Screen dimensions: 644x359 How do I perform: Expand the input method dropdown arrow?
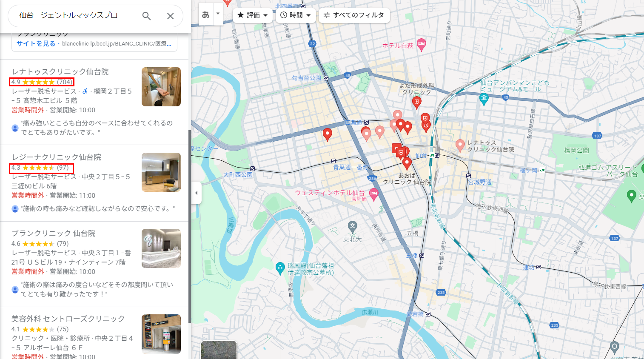coord(218,14)
